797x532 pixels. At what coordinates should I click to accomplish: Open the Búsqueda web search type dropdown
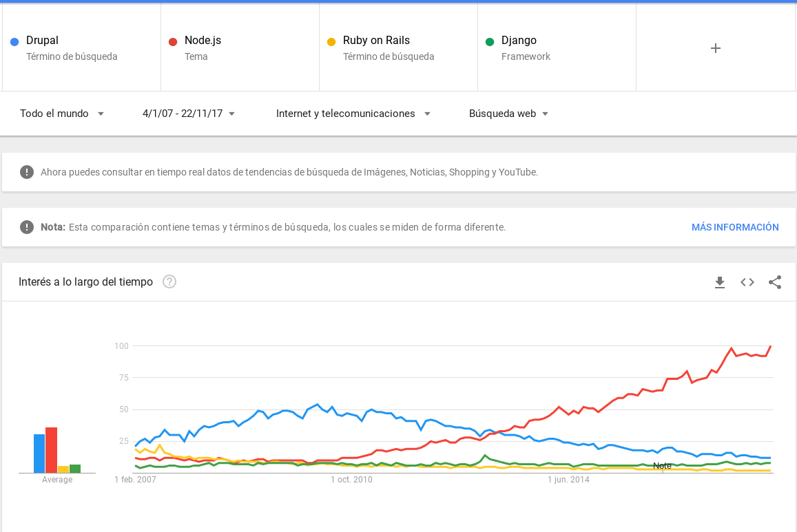(509, 114)
